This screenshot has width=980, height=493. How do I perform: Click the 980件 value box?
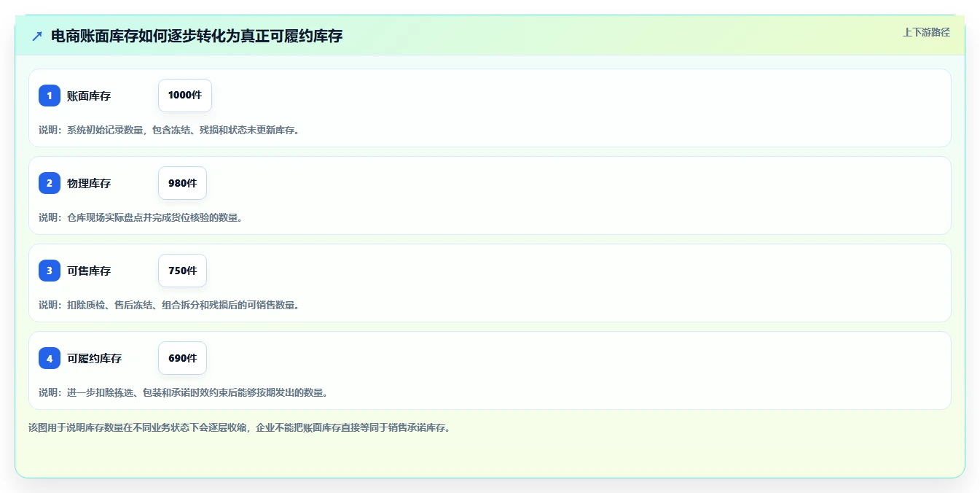pos(182,183)
